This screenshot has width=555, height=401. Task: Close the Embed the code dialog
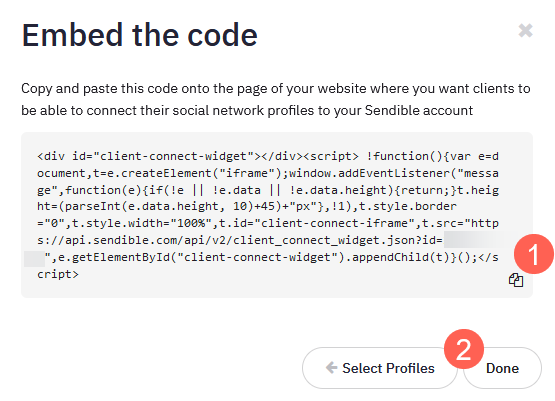(525, 30)
